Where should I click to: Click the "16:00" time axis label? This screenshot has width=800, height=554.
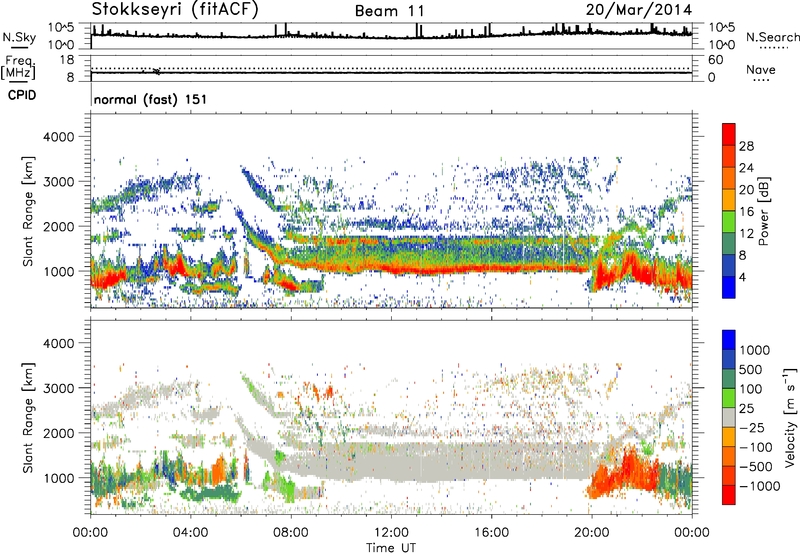(x=491, y=533)
